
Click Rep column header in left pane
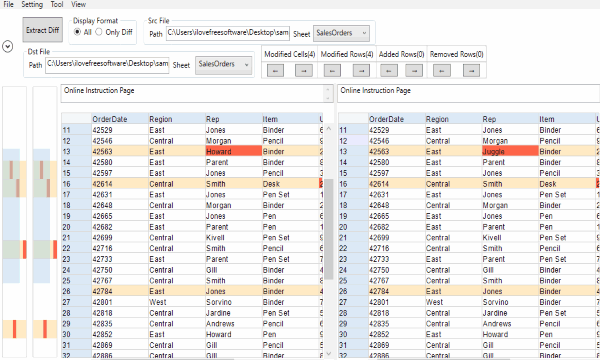(233, 119)
